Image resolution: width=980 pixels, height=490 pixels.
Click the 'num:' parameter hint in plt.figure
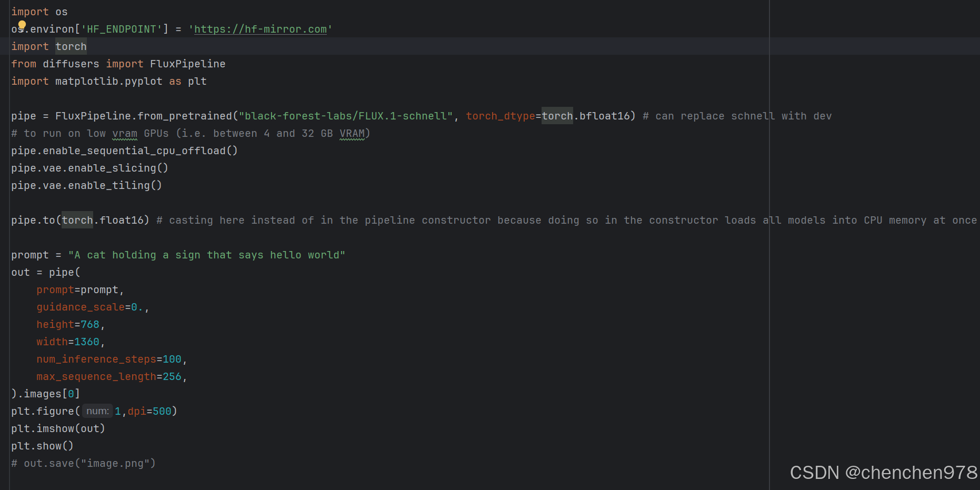[x=98, y=411]
